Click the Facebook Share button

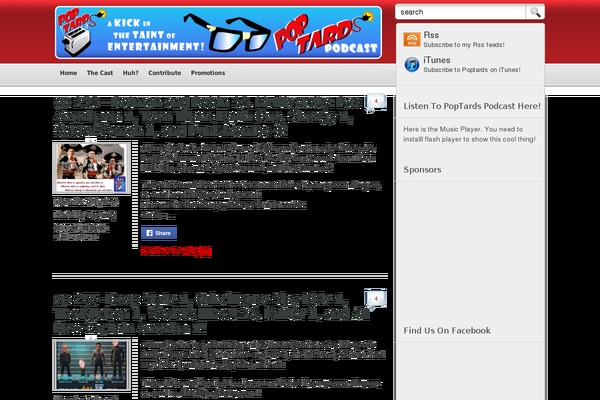click(159, 233)
